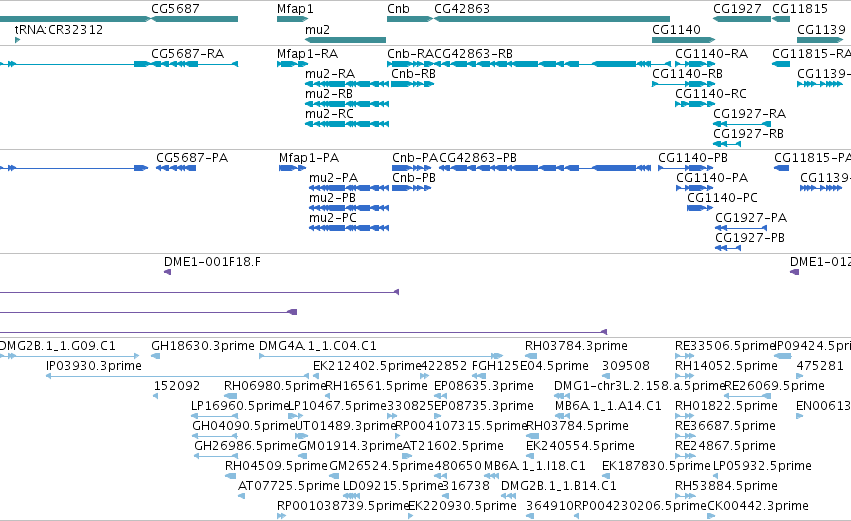Click the Mfap1-RA transcript label
851x521 pixels.
click(307, 54)
